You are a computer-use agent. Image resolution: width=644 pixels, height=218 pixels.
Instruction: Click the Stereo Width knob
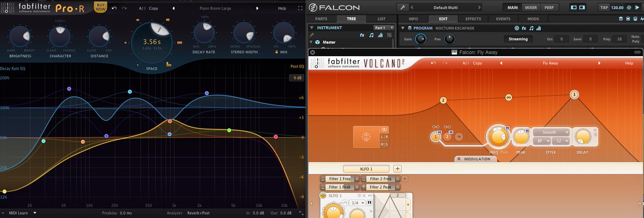tap(244, 33)
